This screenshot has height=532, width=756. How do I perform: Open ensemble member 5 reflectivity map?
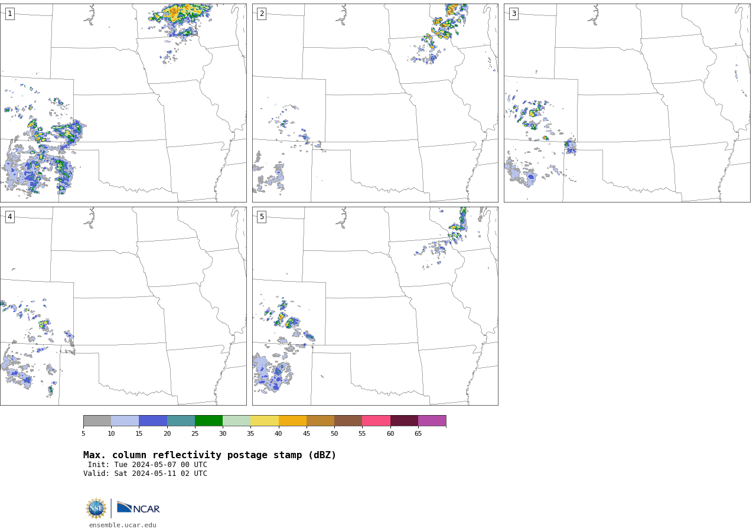click(x=375, y=306)
